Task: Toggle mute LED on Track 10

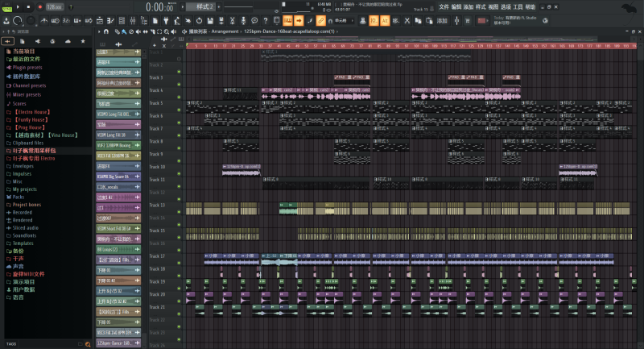Action: (179, 173)
